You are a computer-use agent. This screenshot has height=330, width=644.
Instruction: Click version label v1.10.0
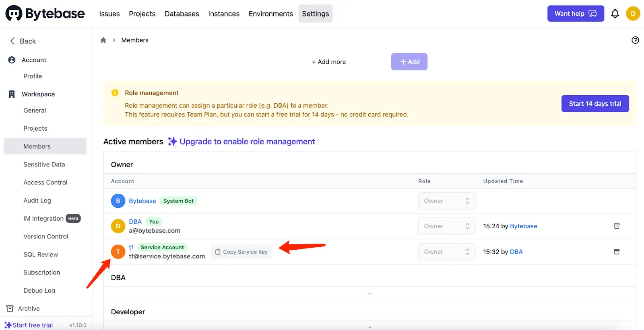pos(78,325)
